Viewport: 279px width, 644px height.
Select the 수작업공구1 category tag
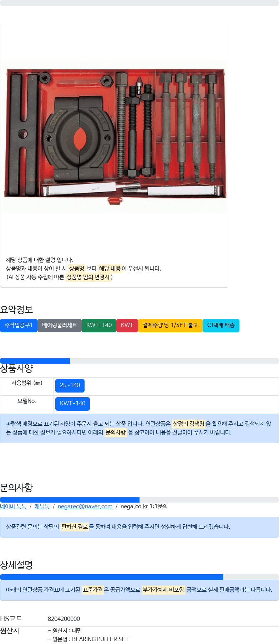coord(19,326)
